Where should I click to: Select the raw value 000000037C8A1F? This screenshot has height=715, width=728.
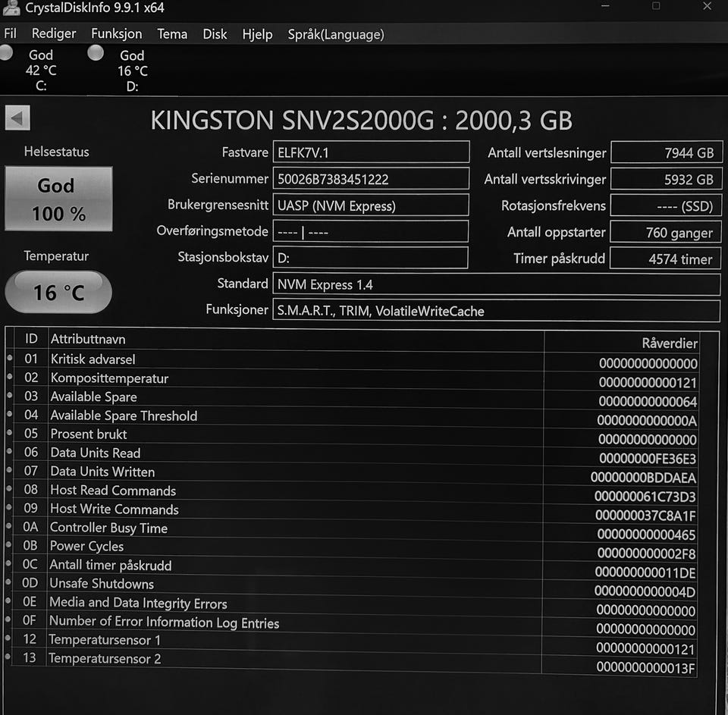[x=645, y=516]
